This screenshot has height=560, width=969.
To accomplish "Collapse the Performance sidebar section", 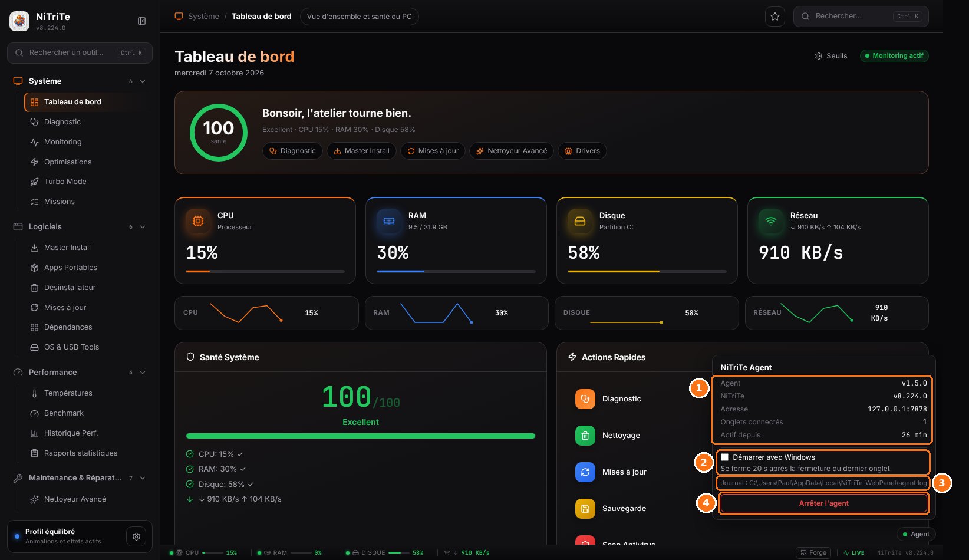I will [143, 373].
